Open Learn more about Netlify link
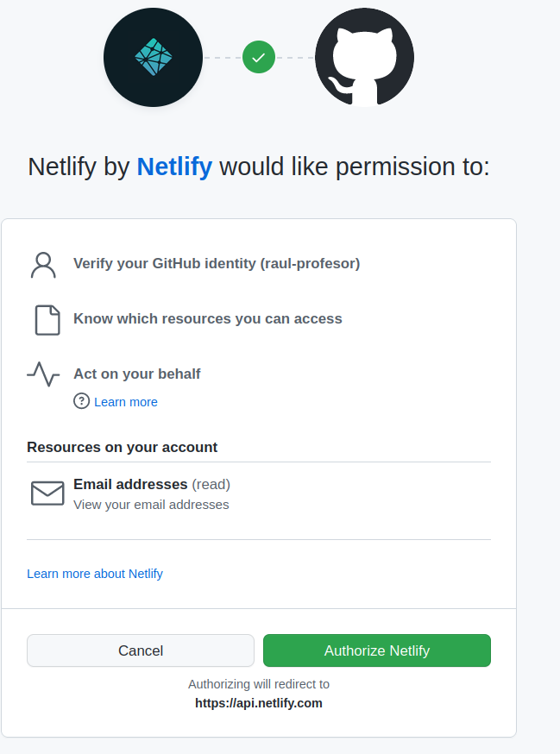 (95, 574)
